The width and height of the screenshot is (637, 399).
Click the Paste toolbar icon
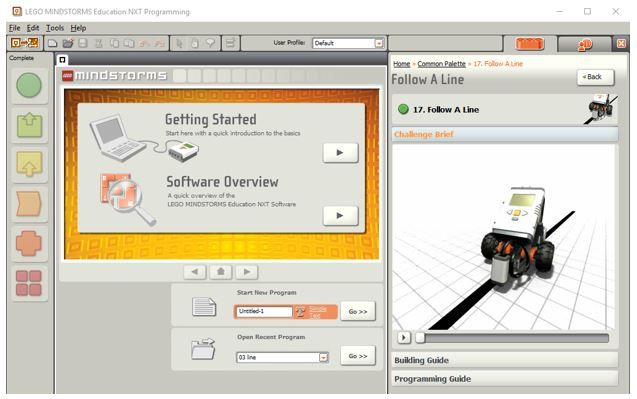pos(129,43)
